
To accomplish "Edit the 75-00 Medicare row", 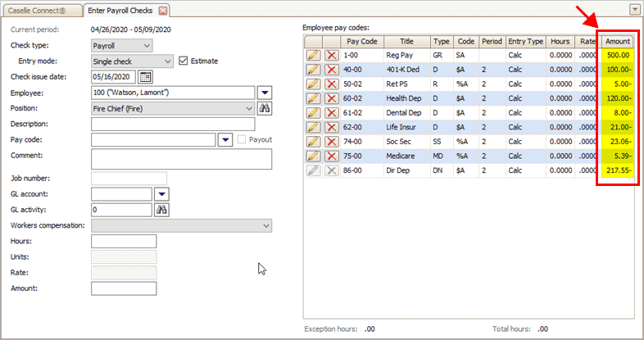I will [x=313, y=156].
